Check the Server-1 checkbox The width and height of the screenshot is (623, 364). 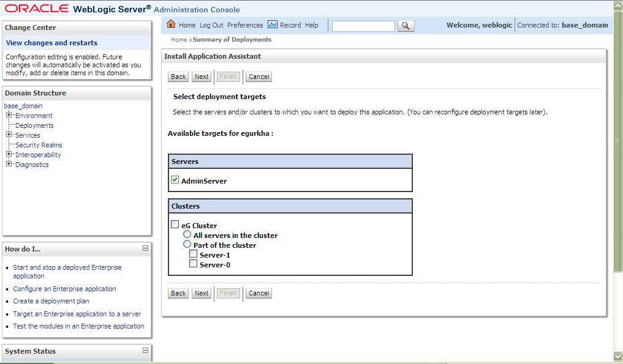point(193,254)
